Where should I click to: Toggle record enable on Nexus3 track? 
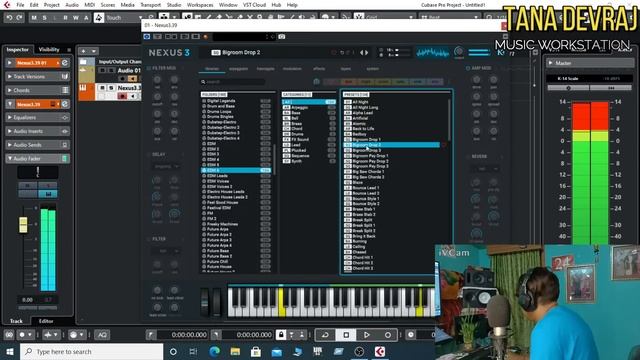pos(122,96)
